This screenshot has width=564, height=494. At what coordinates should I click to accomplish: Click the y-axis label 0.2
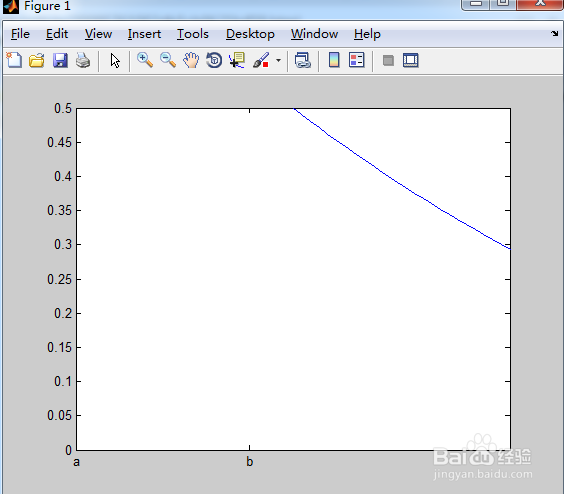[x=63, y=313]
